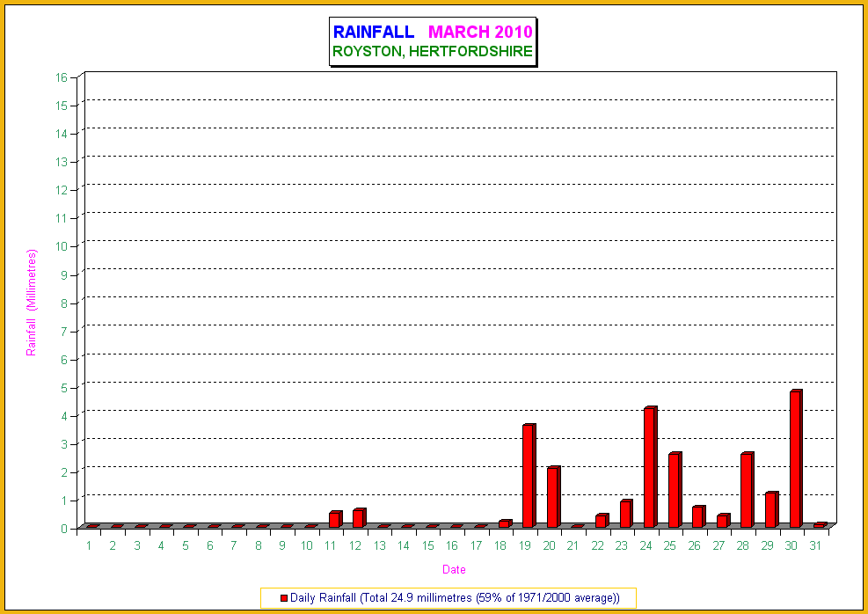Click the red legend swatch for Daily Rainfall

284,598
